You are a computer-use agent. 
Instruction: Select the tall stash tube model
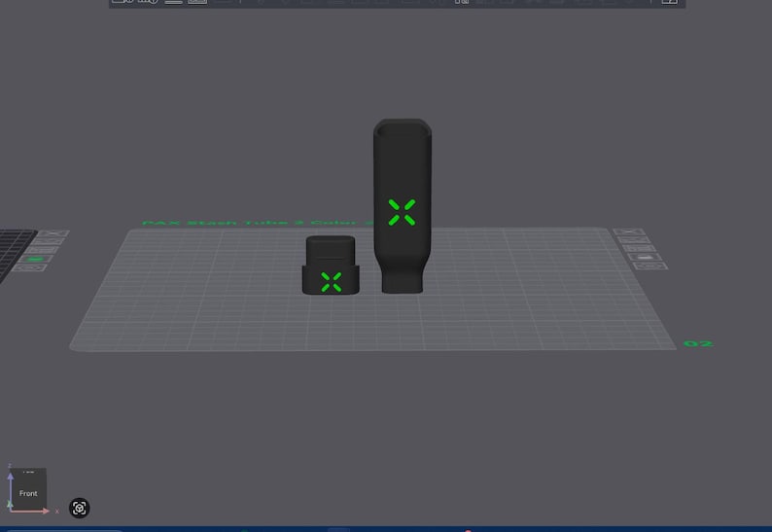click(403, 205)
